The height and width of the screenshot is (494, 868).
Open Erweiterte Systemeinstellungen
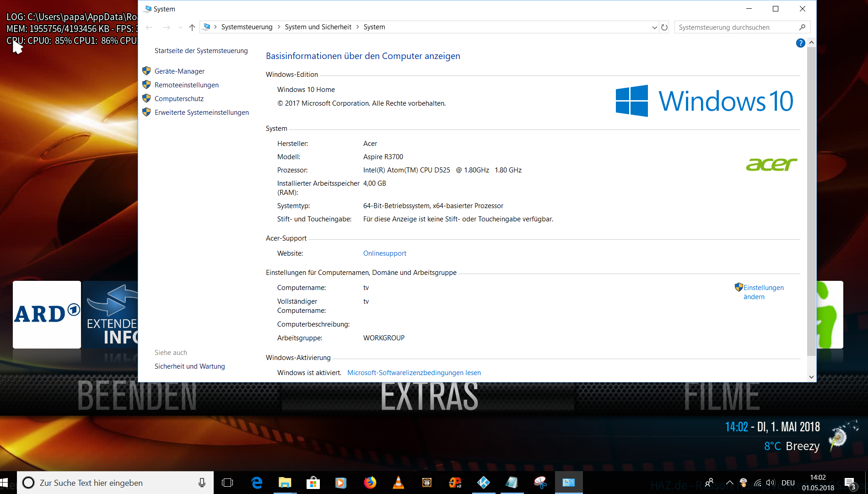tap(202, 113)
